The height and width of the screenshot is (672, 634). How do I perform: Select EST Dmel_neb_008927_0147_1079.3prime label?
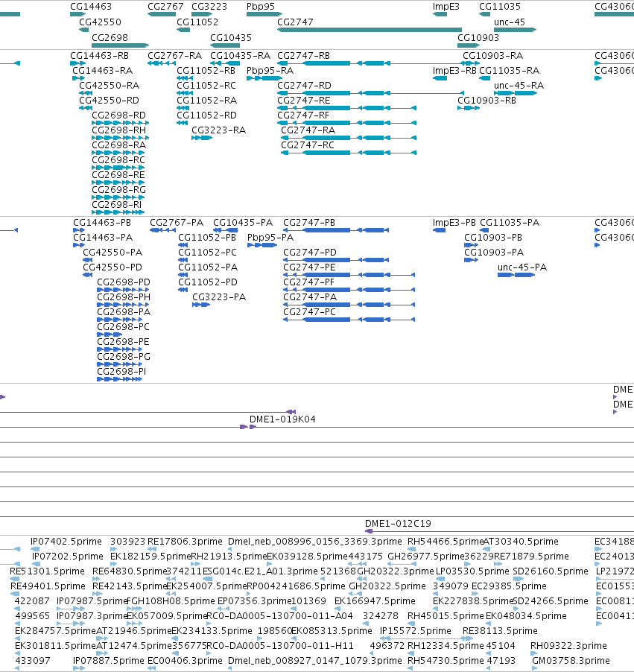pos(315,660)
